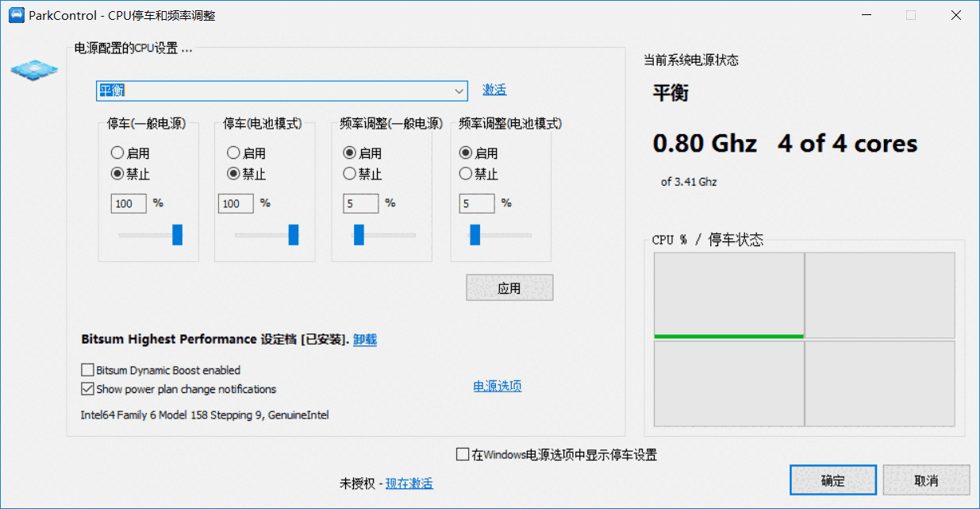
Task: Click percent field in 频率调整(一般电源) group
Action: pos(361,204)
